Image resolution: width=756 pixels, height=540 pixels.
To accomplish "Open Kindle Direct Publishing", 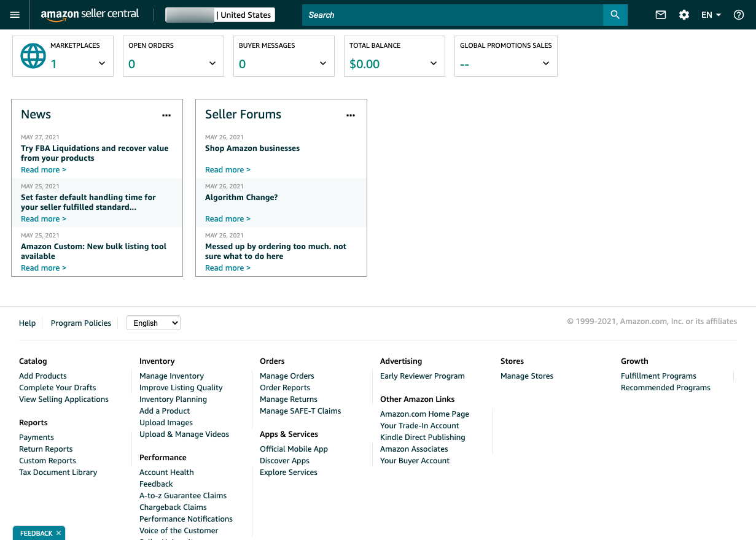I will (423, 437).
